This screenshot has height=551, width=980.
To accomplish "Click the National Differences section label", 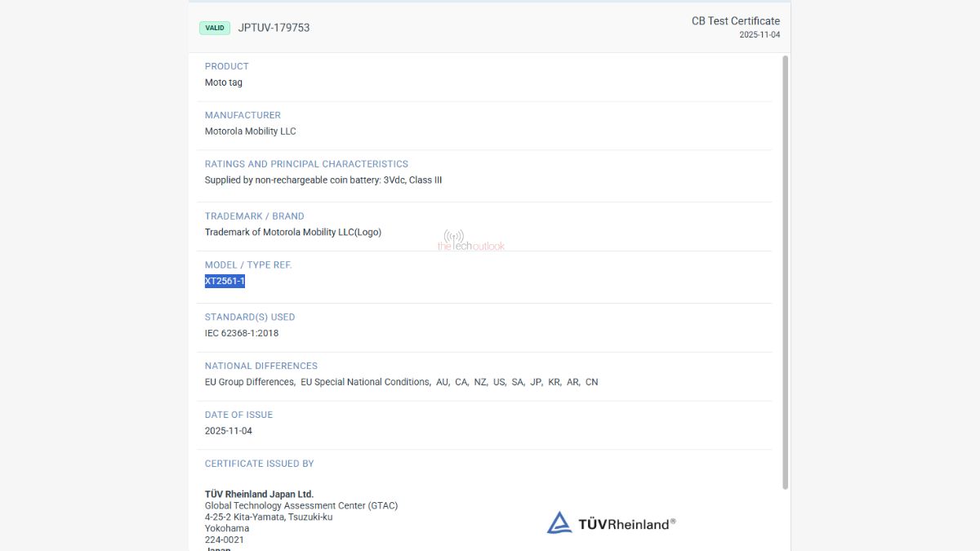I will pyautogui.click(x=261, y=366).
